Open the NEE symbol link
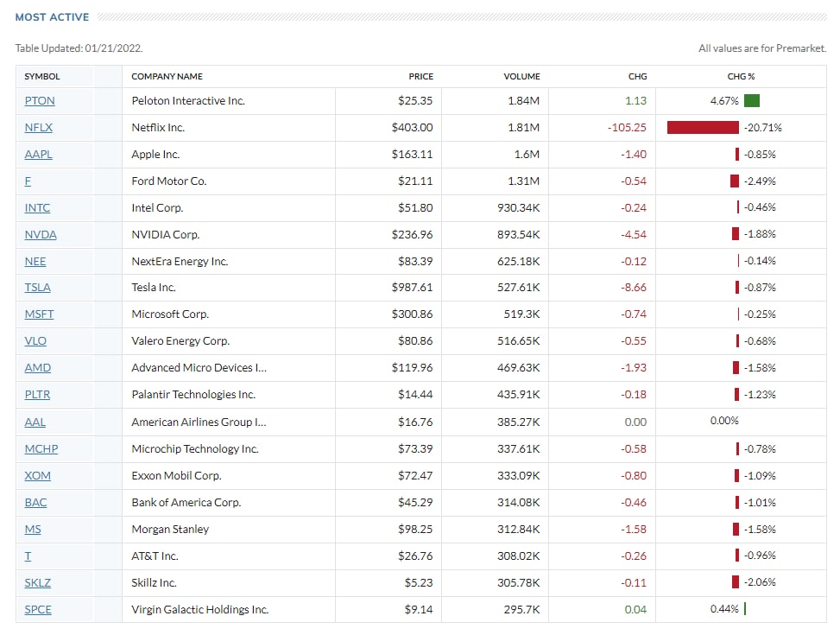Image resolution: width=840 pixels, height=635 pixels. pyautogui.click(x=35, y=262)
